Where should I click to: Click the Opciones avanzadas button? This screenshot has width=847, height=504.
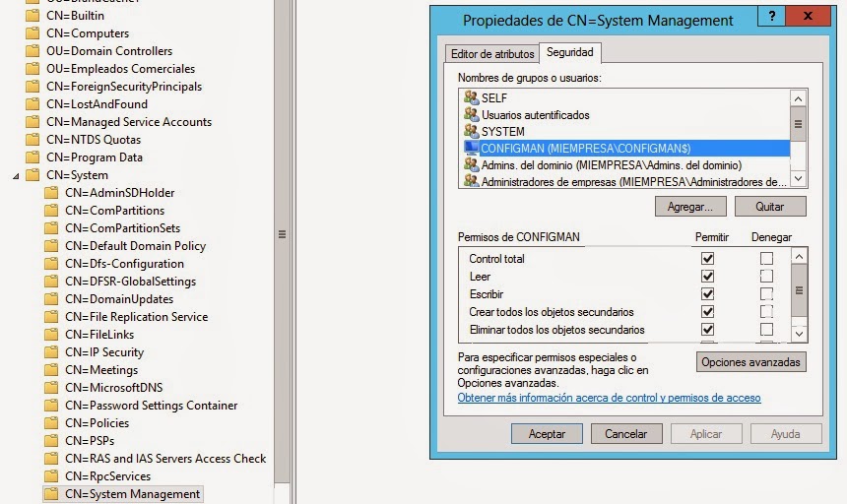pos(750,362)
